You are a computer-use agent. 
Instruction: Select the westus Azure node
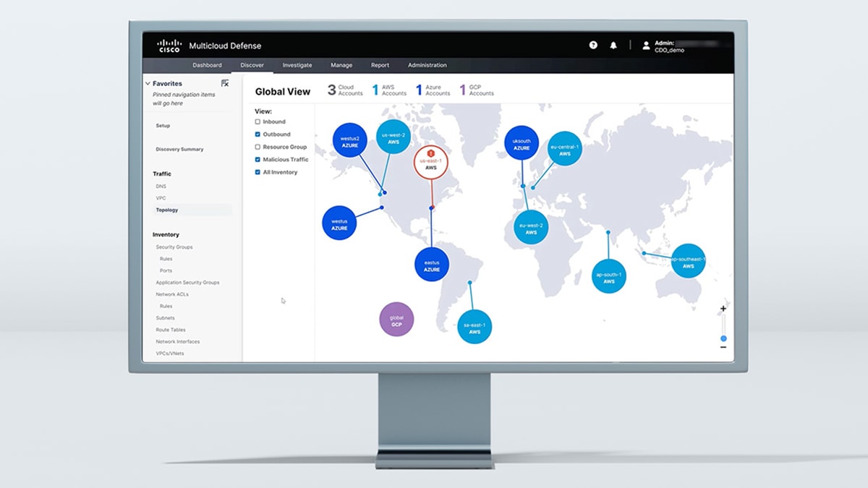pos(339,223)
